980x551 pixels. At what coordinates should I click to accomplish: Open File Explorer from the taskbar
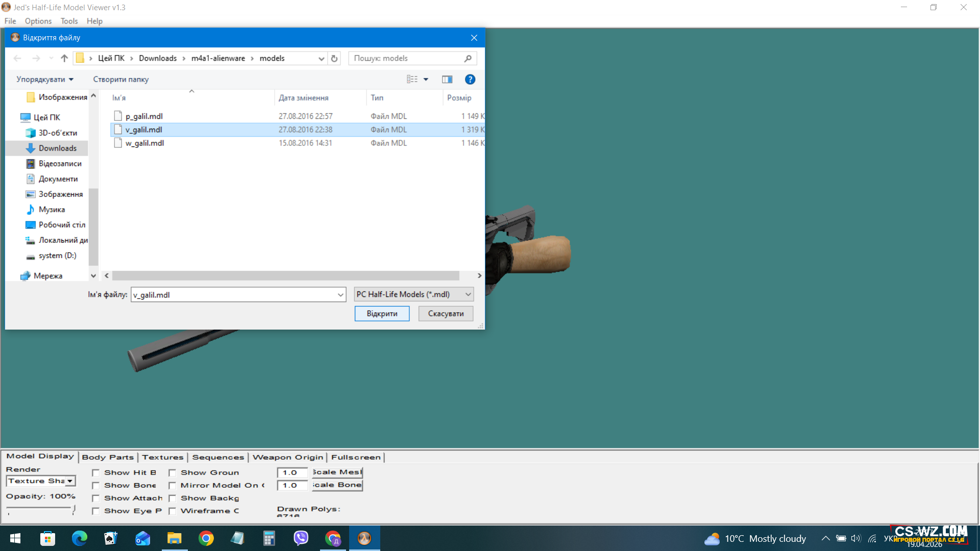pos(175,538)
